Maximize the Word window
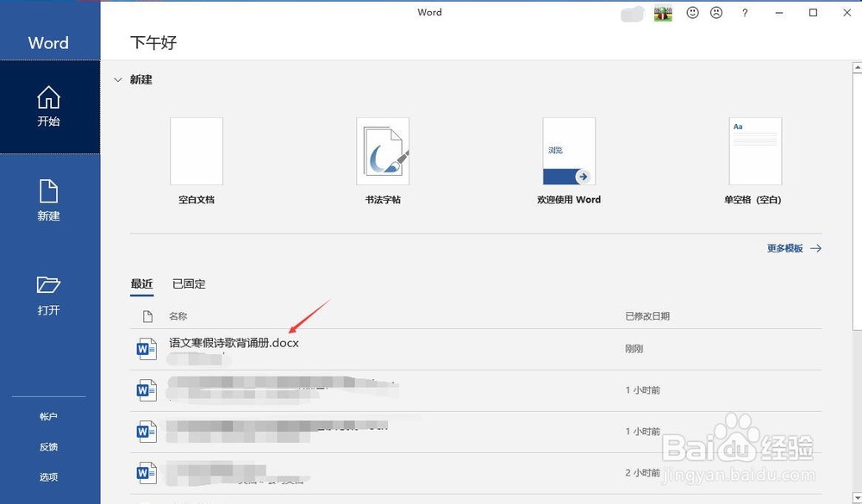 pyautogui.click(x=813, y=13)
